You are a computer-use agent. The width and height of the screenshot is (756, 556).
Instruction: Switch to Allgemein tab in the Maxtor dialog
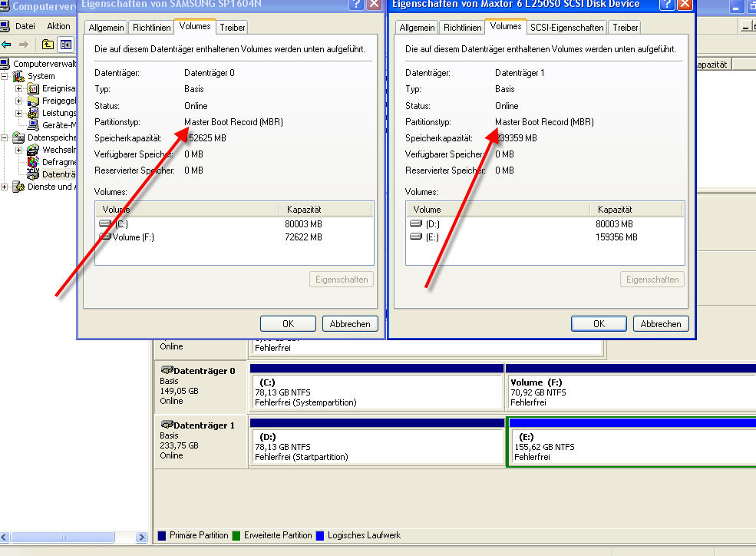coord(417,28)
